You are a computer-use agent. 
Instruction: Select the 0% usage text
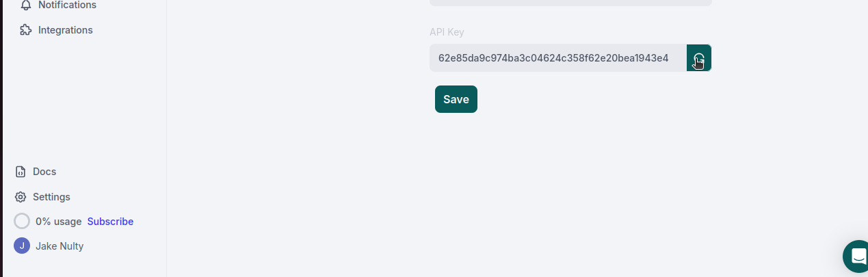pos(59,222)
